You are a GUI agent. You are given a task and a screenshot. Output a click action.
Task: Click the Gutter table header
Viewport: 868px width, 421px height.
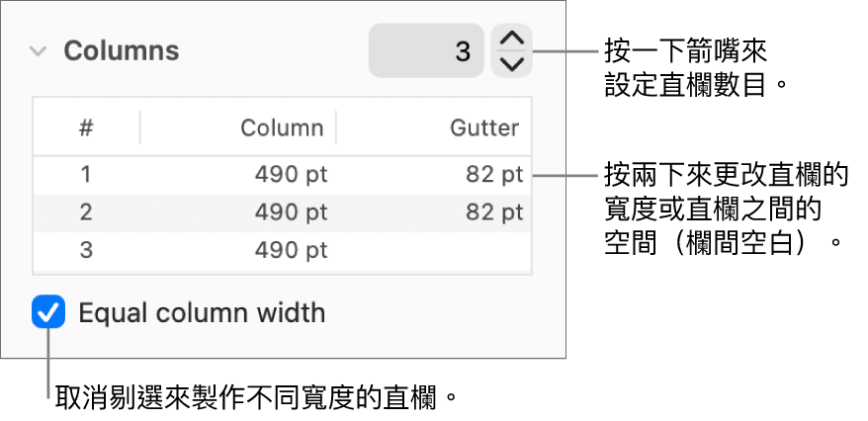(483, 127)
